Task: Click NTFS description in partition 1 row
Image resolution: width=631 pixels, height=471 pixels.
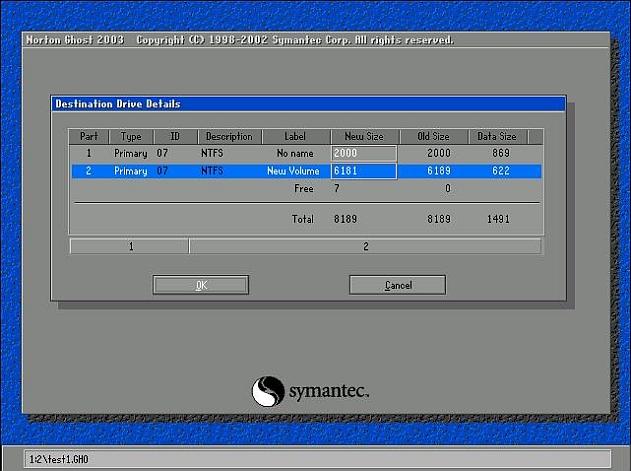Action: 212,153
